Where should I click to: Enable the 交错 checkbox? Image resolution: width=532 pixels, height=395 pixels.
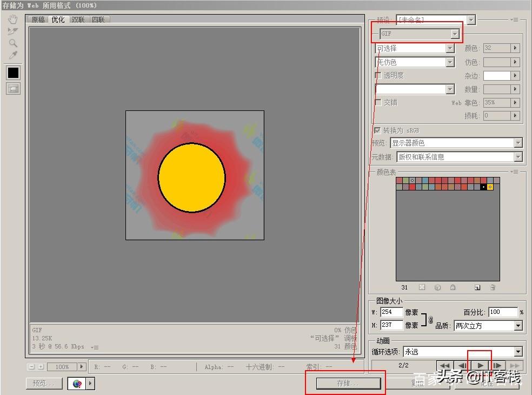coord(378,102)
